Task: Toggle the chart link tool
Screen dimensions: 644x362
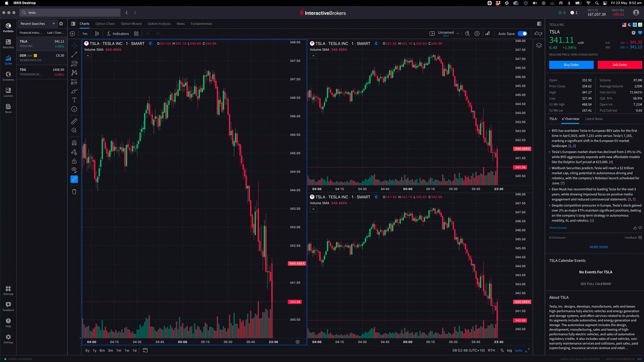Action: pyautogui.click(x=74, y=179)
